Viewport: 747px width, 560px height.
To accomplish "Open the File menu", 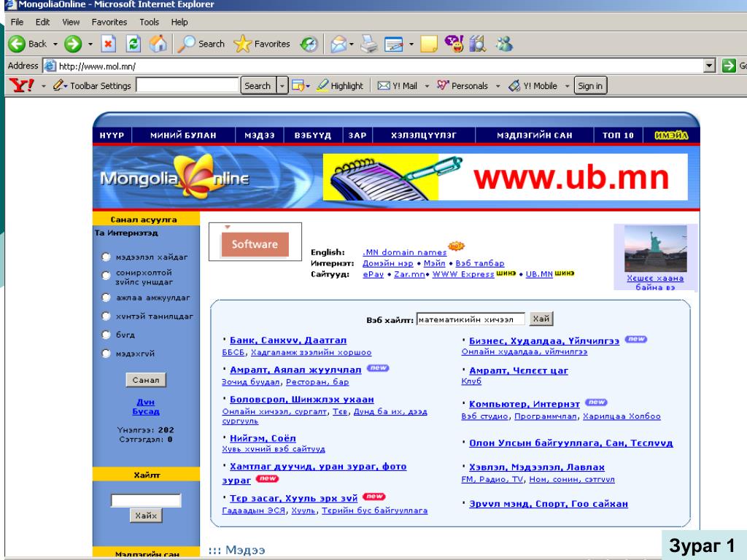I will [x=17, y=22].
